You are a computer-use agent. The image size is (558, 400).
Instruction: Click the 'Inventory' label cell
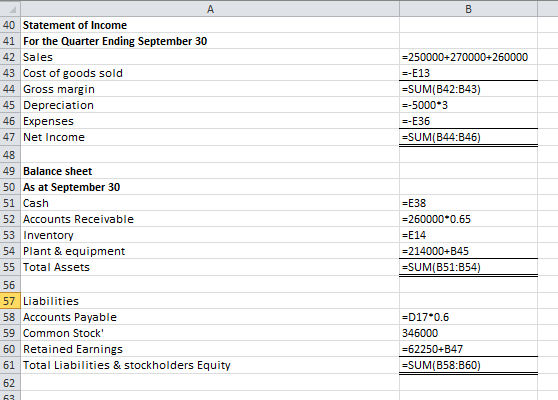point(210,235)
